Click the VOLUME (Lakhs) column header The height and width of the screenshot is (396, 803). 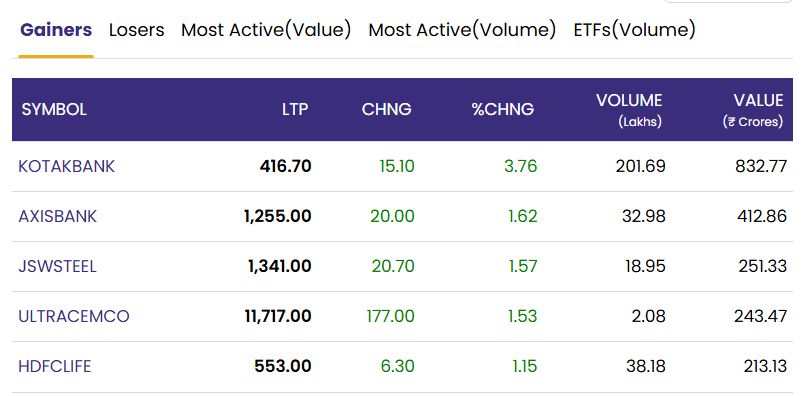pos(629,110)
